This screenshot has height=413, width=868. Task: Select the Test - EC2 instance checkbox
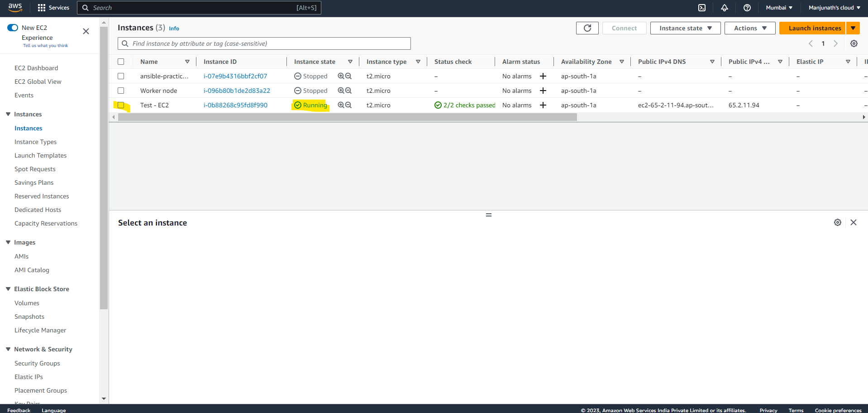tap(121, 105)
